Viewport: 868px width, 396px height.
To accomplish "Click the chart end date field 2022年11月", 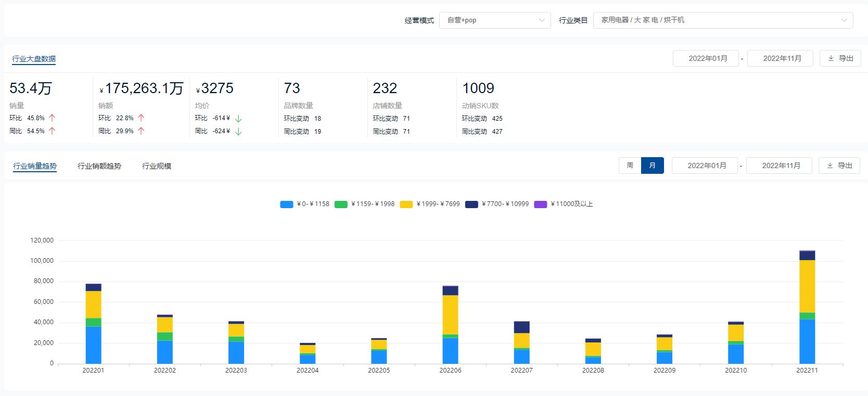I will (781, 165).
